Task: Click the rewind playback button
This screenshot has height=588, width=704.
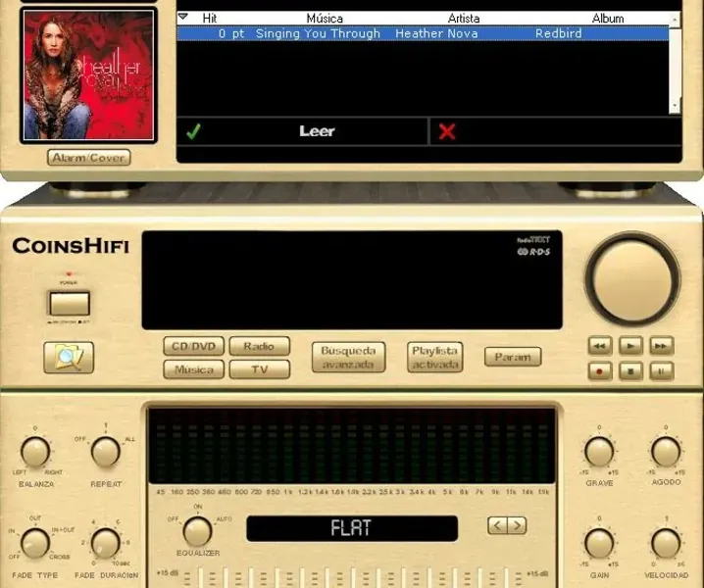Action: pos(600,346)
